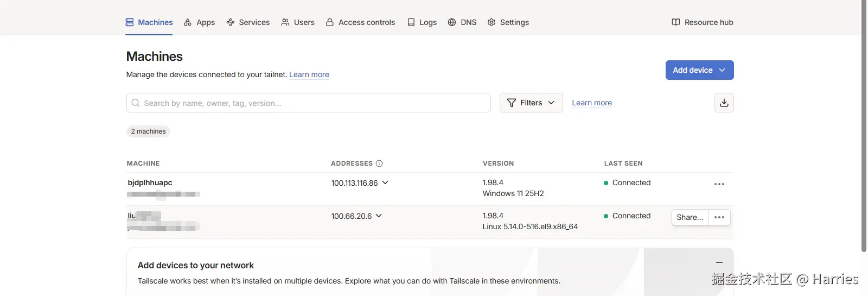Select machine bjdplhhuapc
This screenshot has width=868, height=296.
[x=150, y=182]
